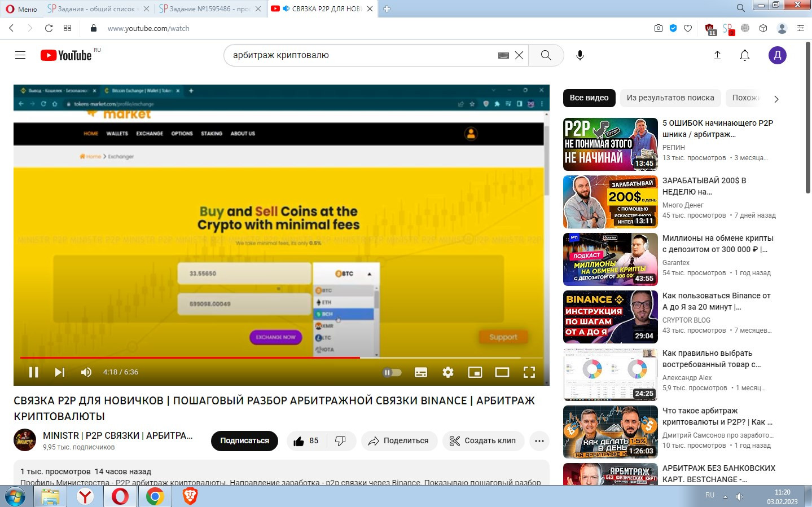Open a new browser tab
812x507 pixels.
pos(387,8)
